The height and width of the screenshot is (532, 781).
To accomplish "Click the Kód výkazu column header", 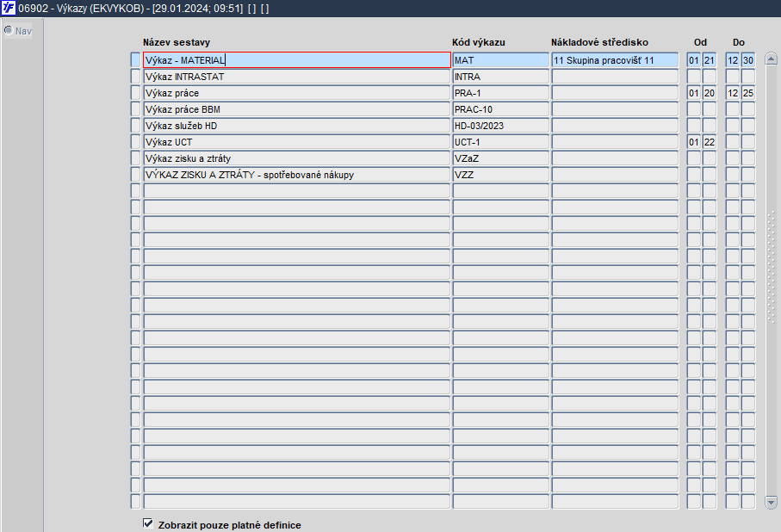I will (x=479, y=42).
